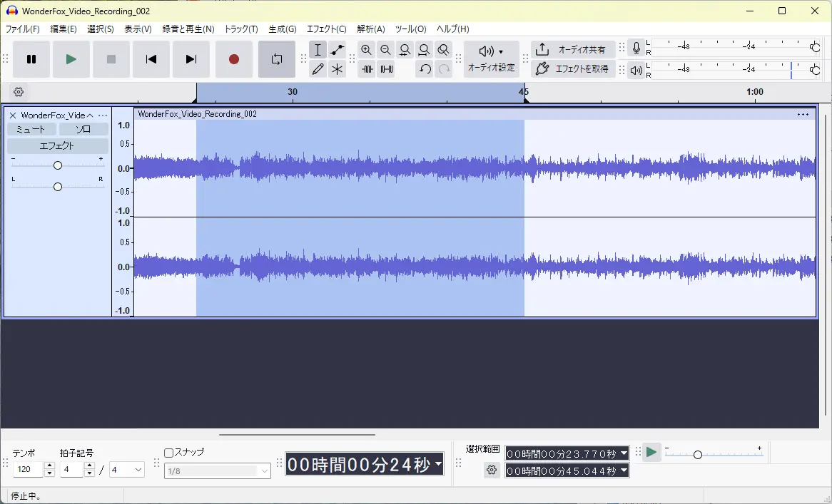This screenshot has width=832, height=504.
Task: Click the Play-at-speed green button
Action: point(651,452)
